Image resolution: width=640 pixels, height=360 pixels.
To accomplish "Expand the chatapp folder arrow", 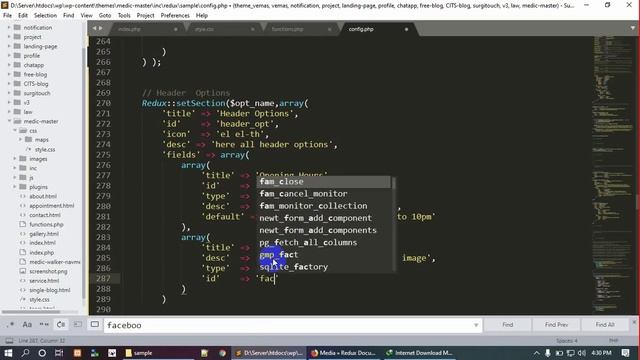I will point(9,65).
